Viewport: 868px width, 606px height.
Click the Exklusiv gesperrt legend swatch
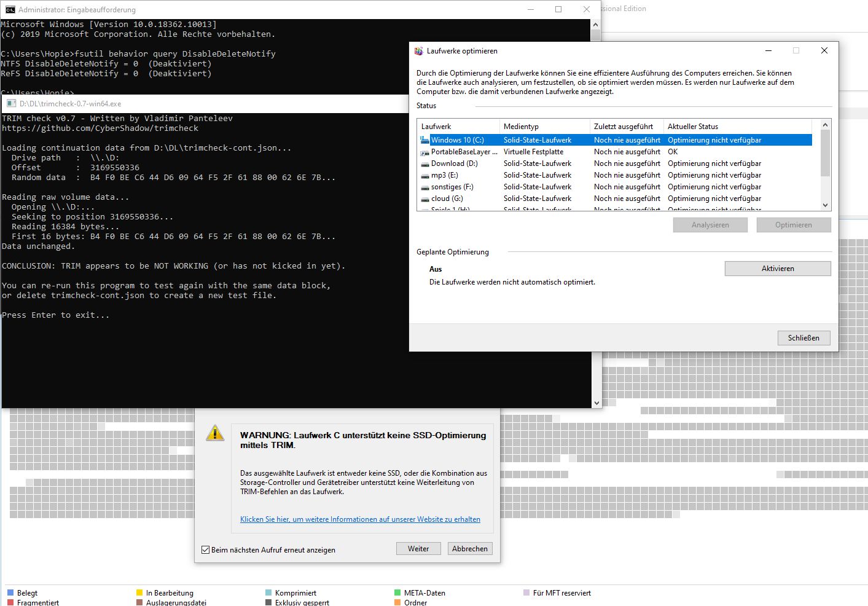pyautogui.click(x=268, y=603)
